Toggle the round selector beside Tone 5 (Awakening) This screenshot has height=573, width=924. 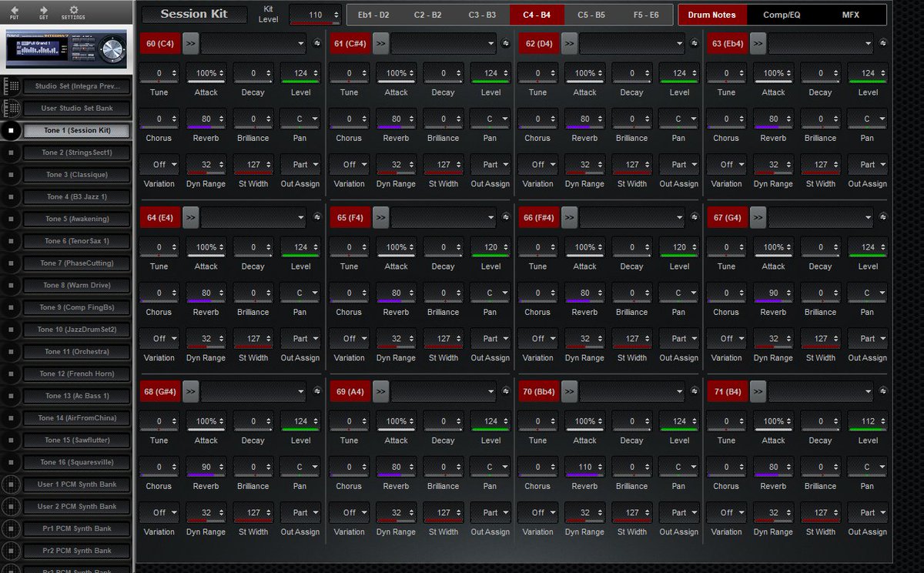[x=11, y=218]
